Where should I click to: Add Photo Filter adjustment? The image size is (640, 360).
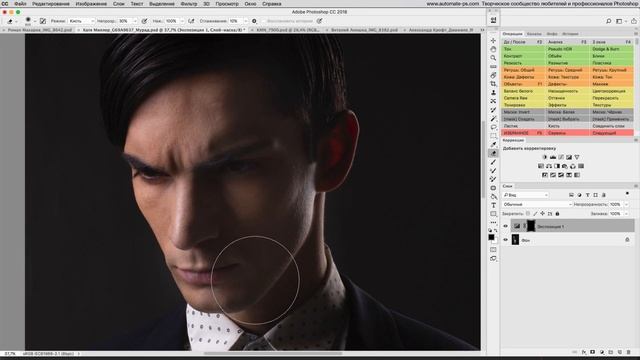coord(565,166)
